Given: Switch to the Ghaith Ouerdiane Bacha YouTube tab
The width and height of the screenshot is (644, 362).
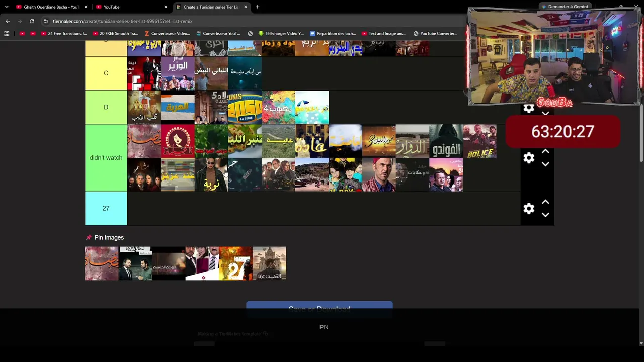Looking at the screenshot, I should click(51, 7).
